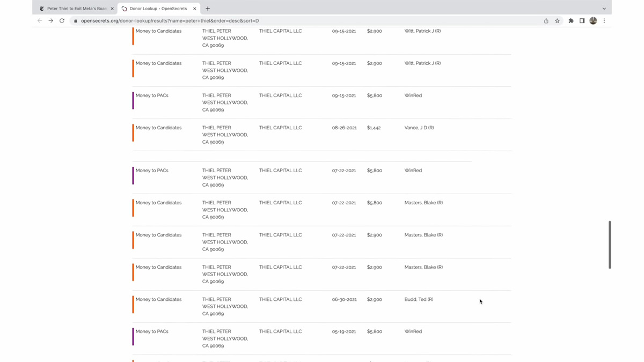This screenshot has width=644, height=362.
Task: Click WinRed recipient dated 09-15-2021
Action: (x=413, y=95)
